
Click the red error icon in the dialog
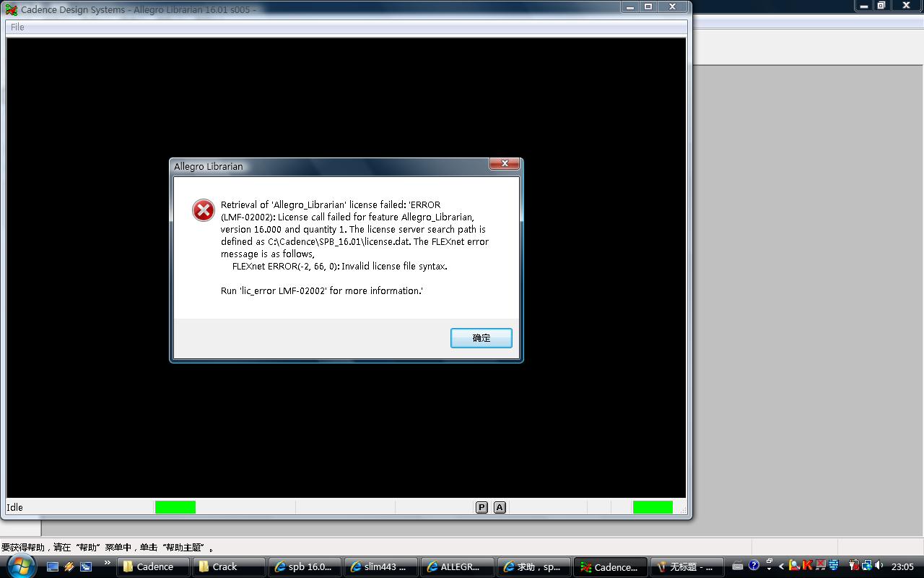(x=204, y=210)
